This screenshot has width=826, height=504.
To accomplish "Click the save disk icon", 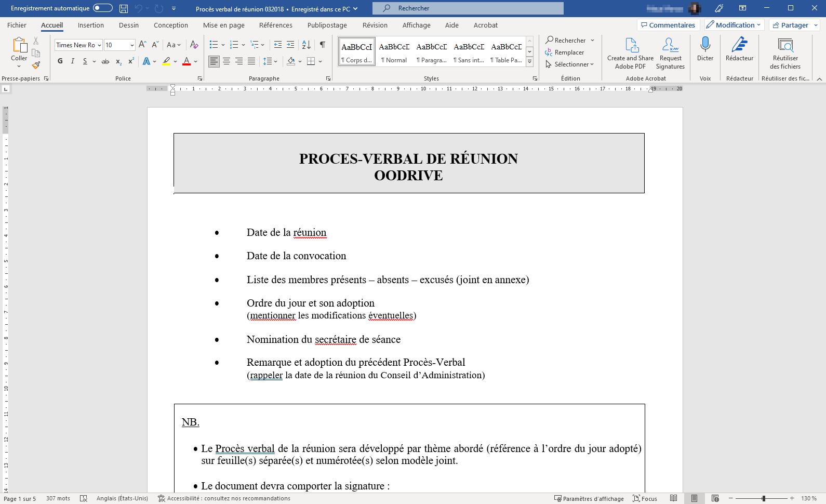I will (x=124, y=8).
